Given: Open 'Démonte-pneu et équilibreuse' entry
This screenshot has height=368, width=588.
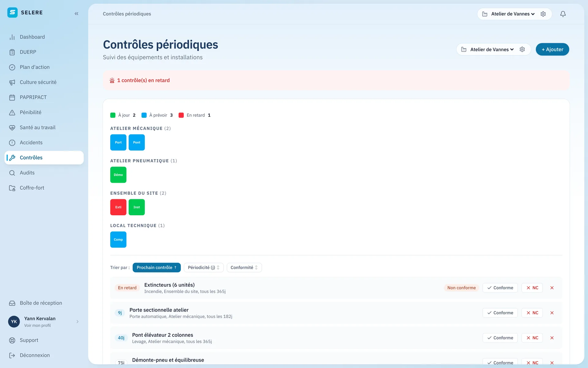Looking at the screenshot, I should pyautogui.click(x=168, y=360).
